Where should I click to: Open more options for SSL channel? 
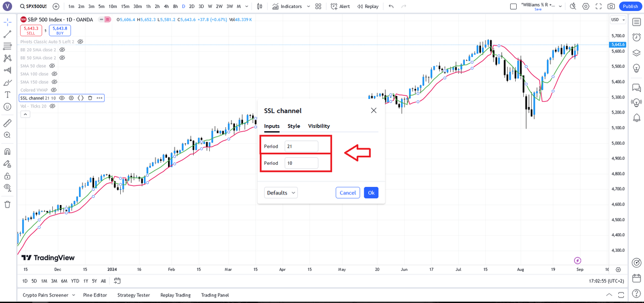[x=100, y=98]
